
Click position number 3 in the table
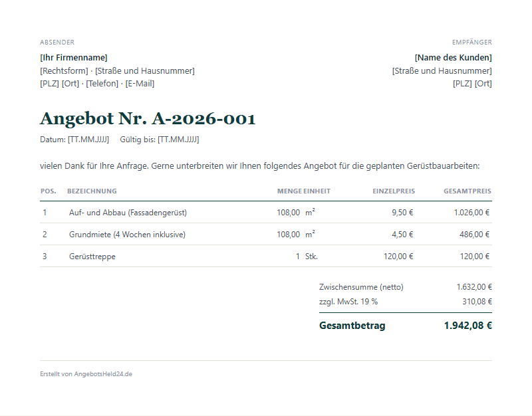(45, 257)
